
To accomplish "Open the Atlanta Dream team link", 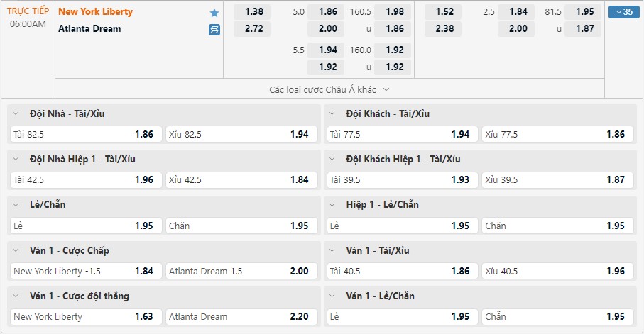I will [89, 29].
